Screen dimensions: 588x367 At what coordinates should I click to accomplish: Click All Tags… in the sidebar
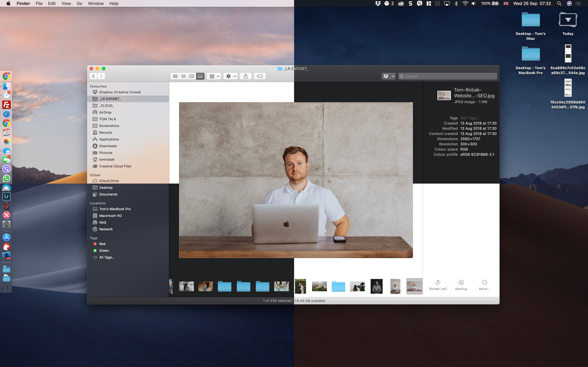tap(106, 257)
